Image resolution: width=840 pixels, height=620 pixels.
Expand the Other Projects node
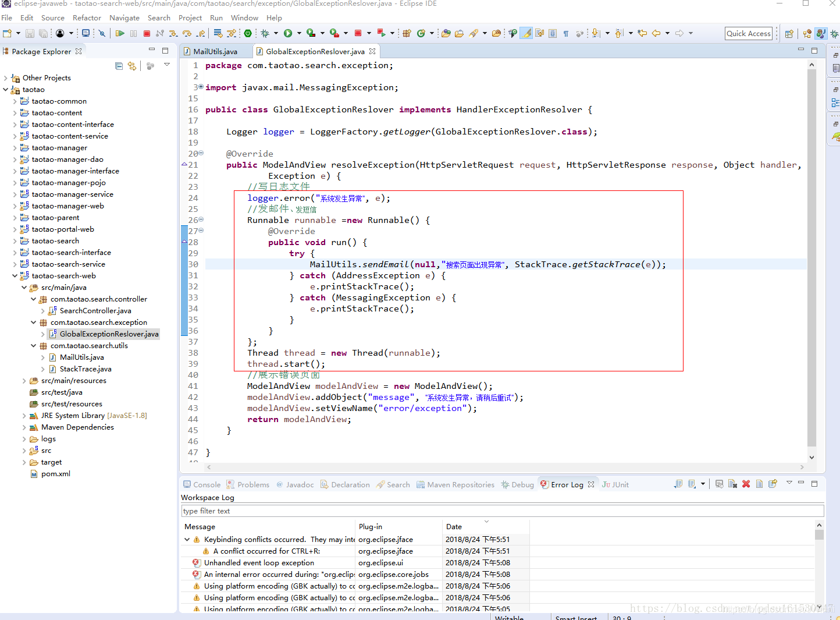[6, 78]
